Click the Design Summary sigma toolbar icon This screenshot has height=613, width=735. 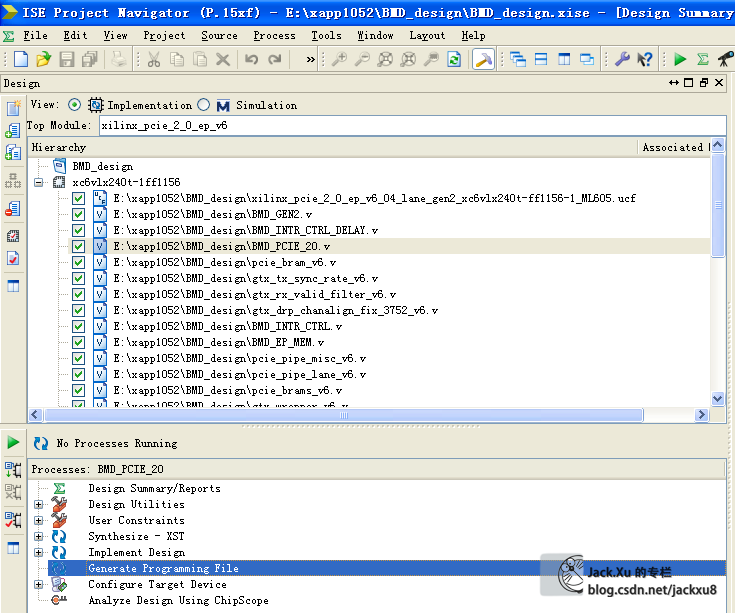click(x=703, y=59)
